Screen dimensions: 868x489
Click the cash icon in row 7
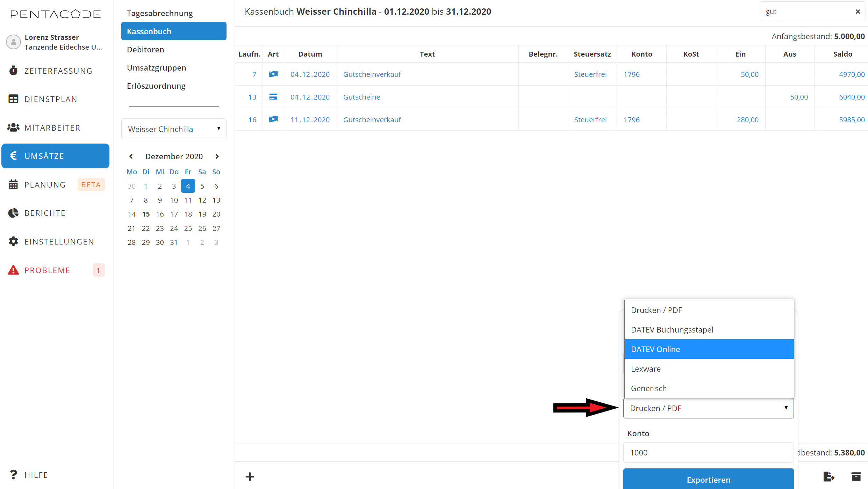tap(273, 74)
